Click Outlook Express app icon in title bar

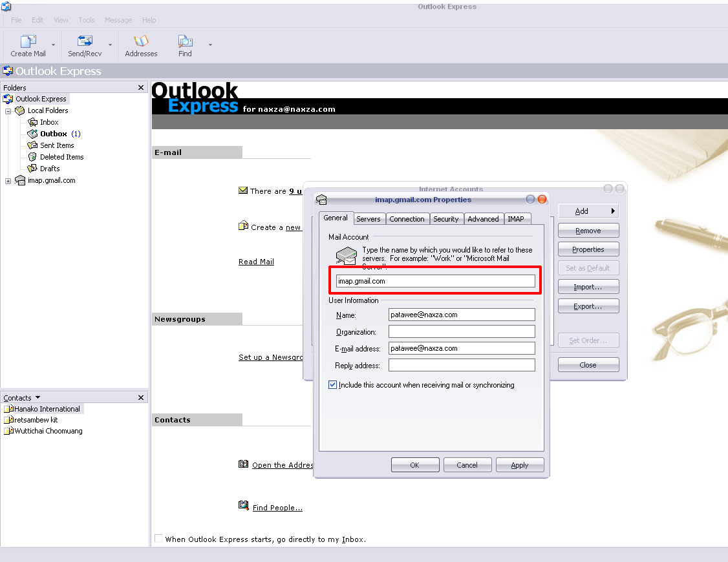(x=6, y=6)
